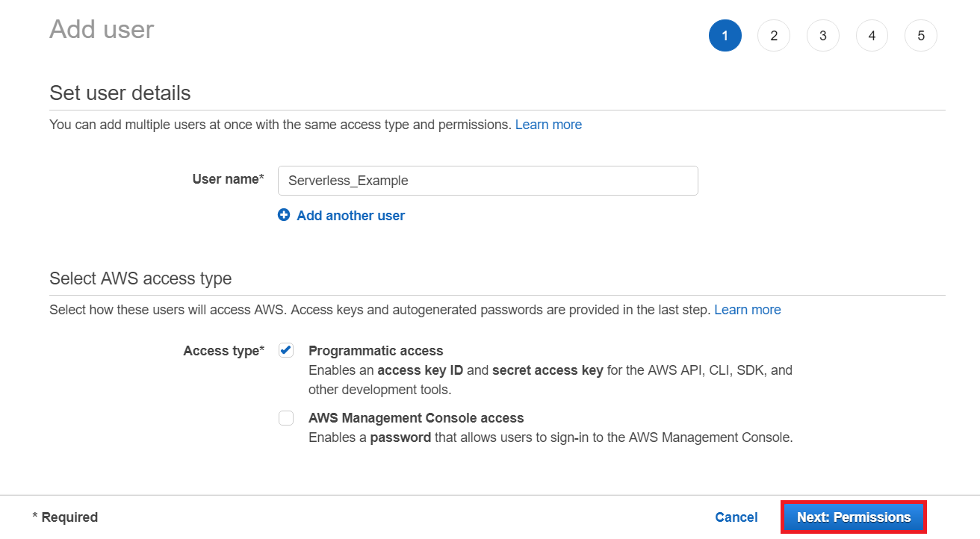Screen dimensions: 980x539
Task: Open Learn more link about access types
Action: (747, 310)
